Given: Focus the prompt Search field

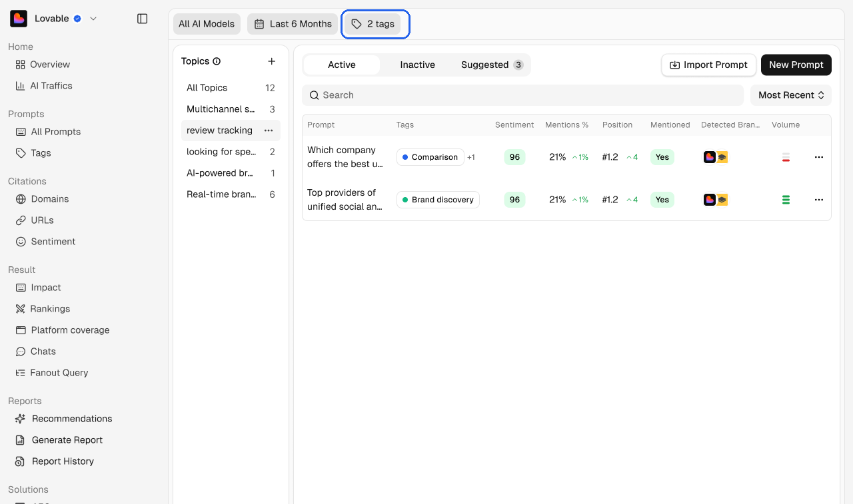Looking at the screenshot, I should [x=522, y=95].
